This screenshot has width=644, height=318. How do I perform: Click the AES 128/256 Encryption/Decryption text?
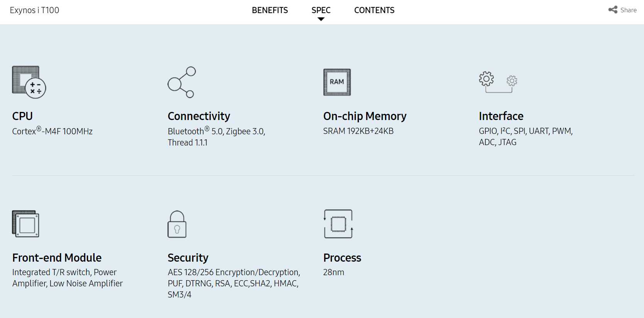[x=234, y=272]
